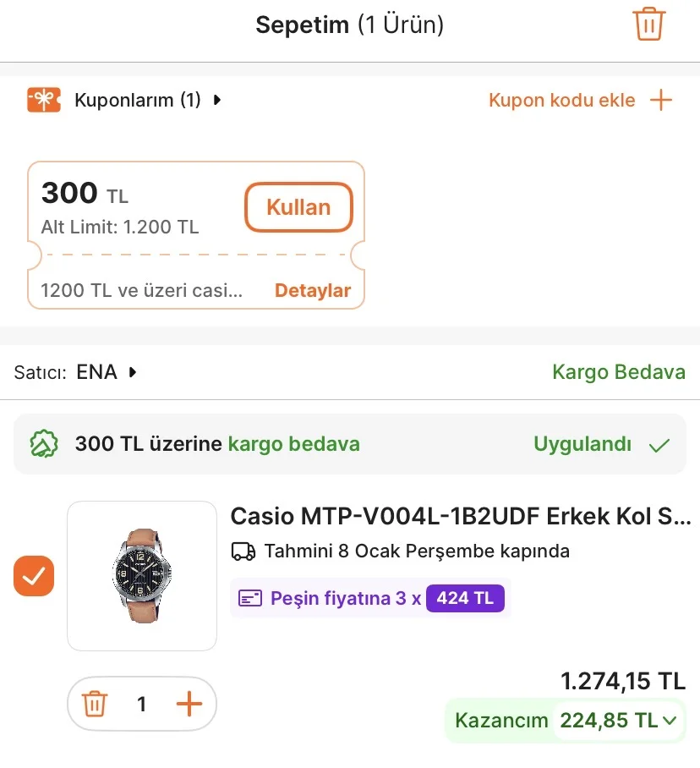Tap the plus icon to add coupon code
Image resolution: width=700 pixels, height=768 pixels.
click(660, 101)
